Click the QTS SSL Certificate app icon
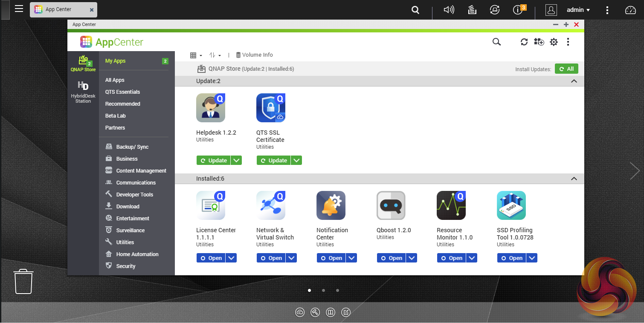Image resolution: width=644 pixels, height=323 pixels. click(271, 108)
